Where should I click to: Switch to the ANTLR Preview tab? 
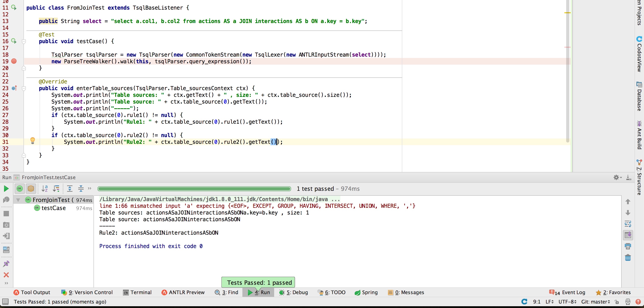(183, 292)
